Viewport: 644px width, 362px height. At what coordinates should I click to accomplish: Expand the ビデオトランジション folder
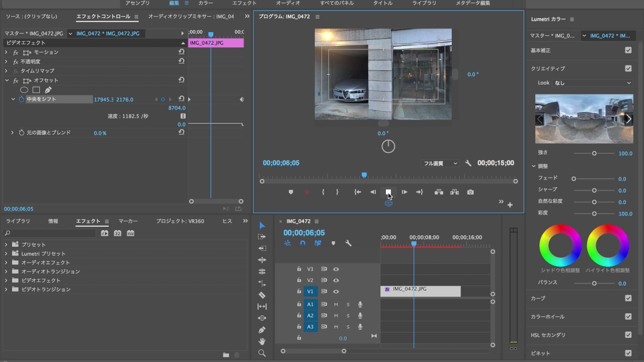pos(6,290)
